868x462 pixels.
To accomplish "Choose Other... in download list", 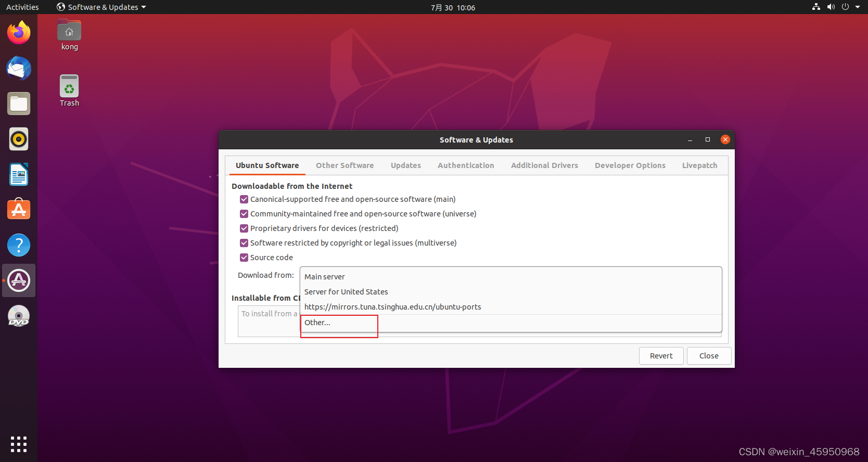I will (510, 323).
